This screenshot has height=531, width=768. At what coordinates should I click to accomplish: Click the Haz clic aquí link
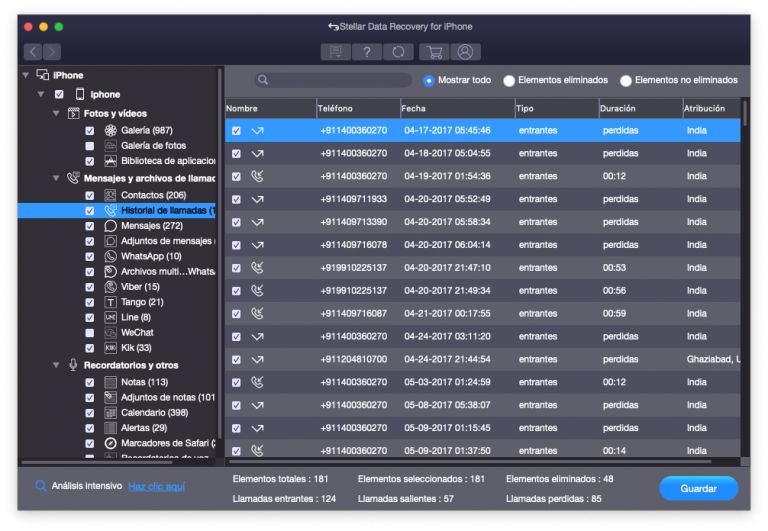(x=157, y=486)
